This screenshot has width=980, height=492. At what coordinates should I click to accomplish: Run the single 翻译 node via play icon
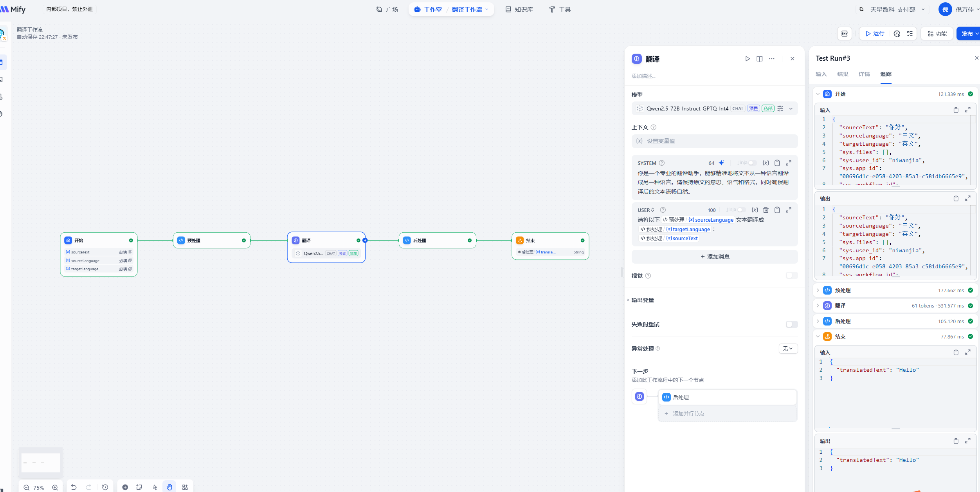click(748, 59)
